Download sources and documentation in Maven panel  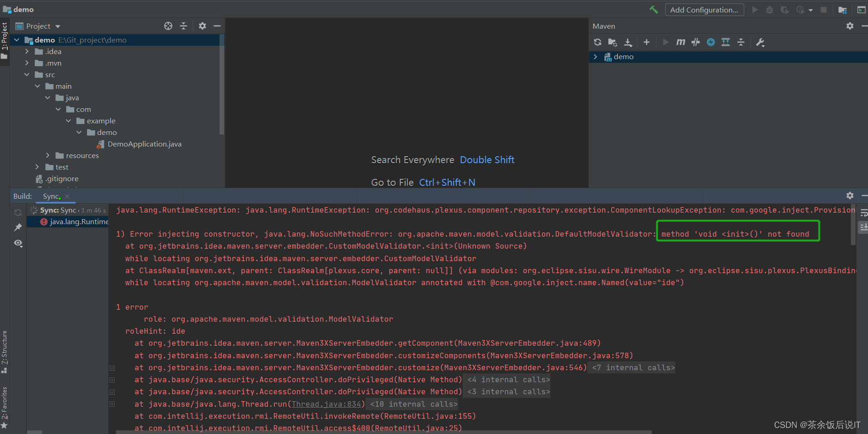pos(628,42)
